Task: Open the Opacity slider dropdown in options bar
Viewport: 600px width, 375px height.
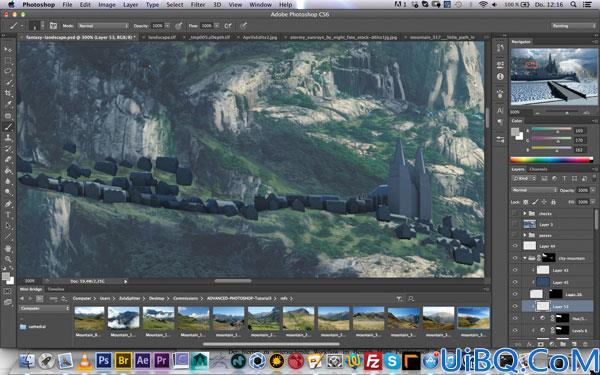Action: (x=167, y=26)
